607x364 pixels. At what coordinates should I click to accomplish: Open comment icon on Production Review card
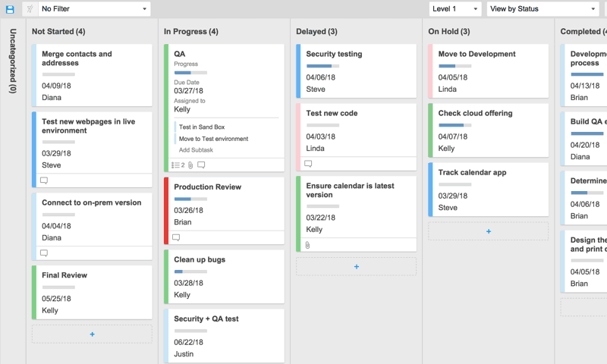[176, 237]
